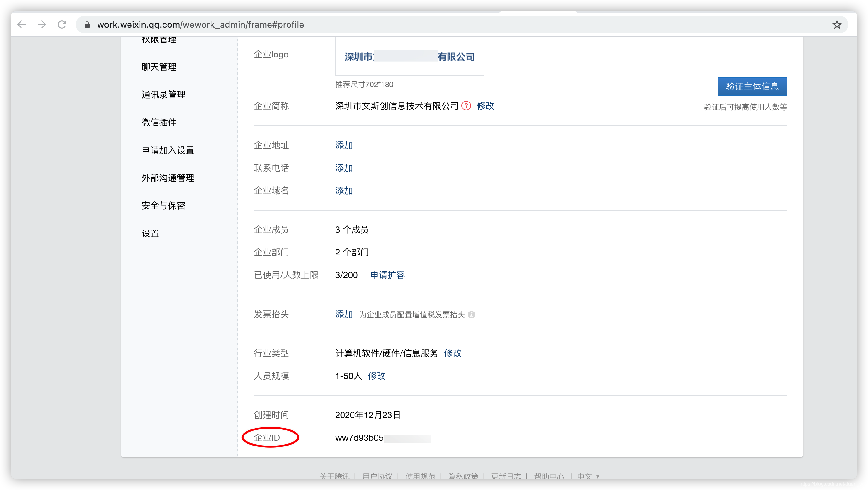Image resolution: width=868 pixels, height=490 pixels.
Task: Click the 3 个成员 value
Action: point(352,230)
